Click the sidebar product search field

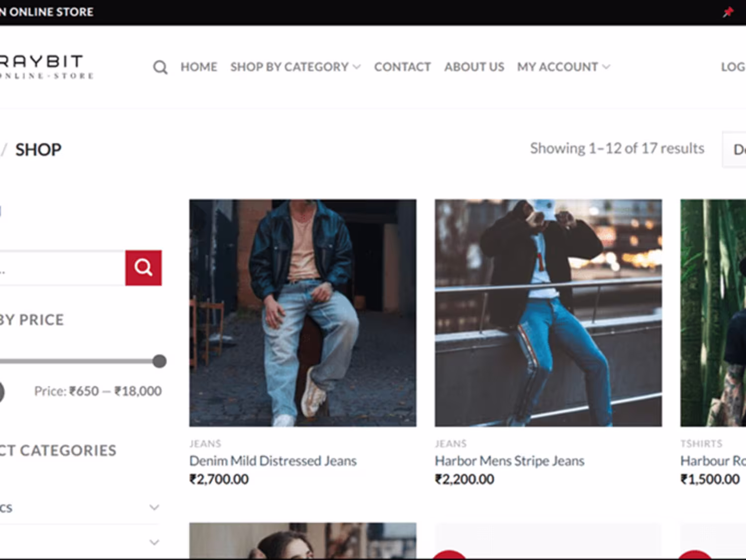click(62, 268)
